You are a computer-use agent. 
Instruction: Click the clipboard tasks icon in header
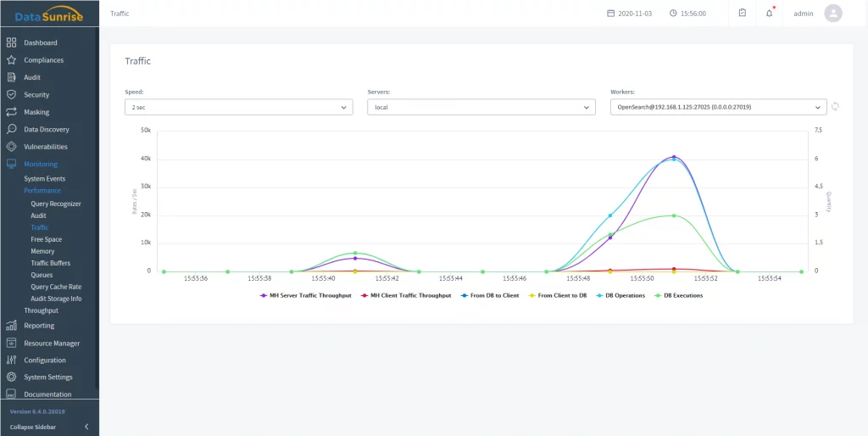743,14
